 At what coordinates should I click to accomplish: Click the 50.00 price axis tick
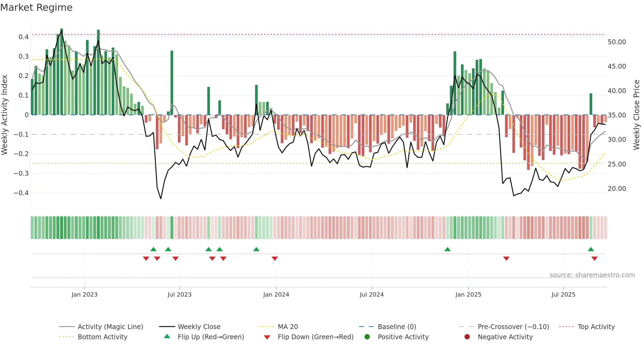pos(617,42)
